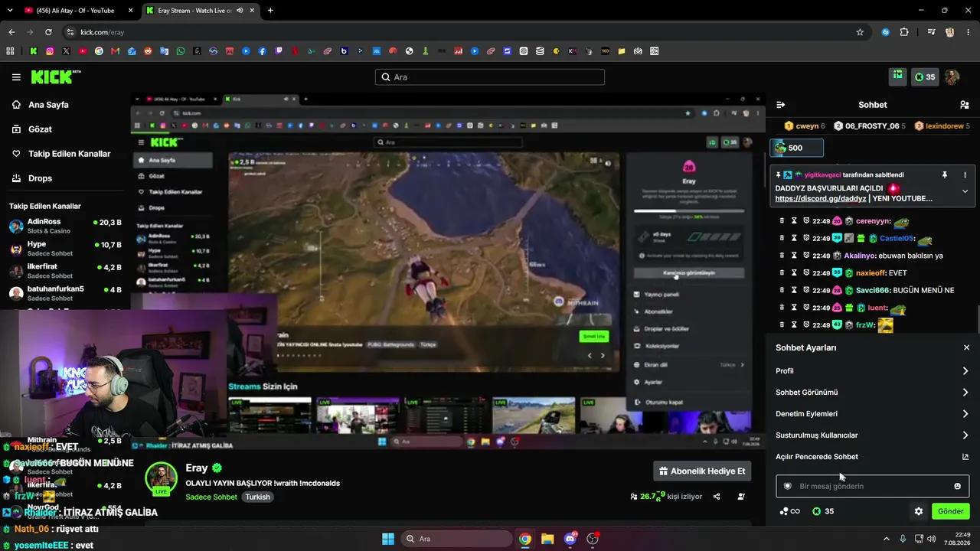The width and height of the screenshot is (980, 551).
Task: Expand Denetim Eylemleri settings
Action: [873, 414]
